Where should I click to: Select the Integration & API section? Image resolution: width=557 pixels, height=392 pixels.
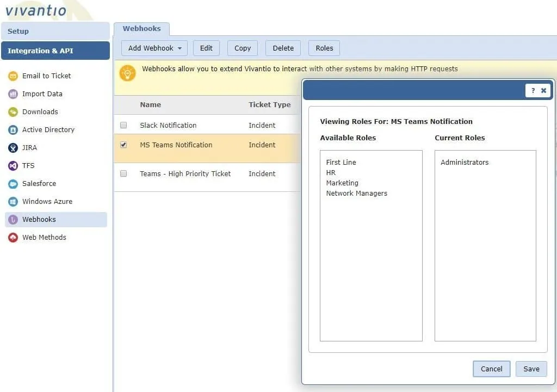55,51
